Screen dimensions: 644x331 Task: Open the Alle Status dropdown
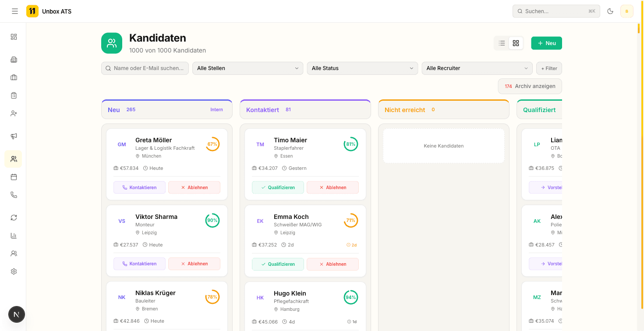[362, 68]
